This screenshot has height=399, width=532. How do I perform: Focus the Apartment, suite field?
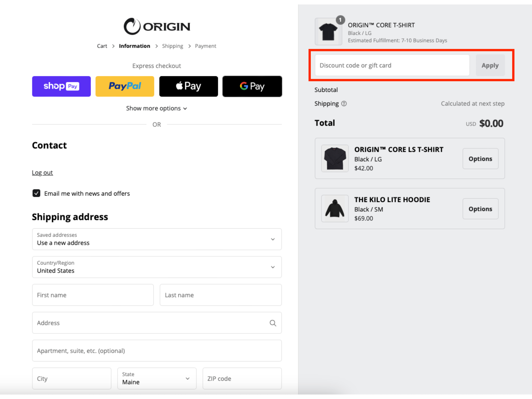[x=157, y=351]
